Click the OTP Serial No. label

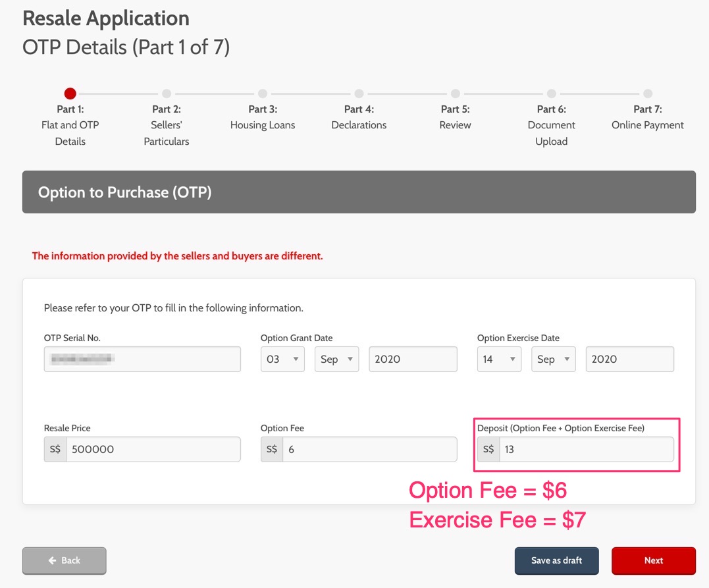pyautogui.click(x=72, y=338)
